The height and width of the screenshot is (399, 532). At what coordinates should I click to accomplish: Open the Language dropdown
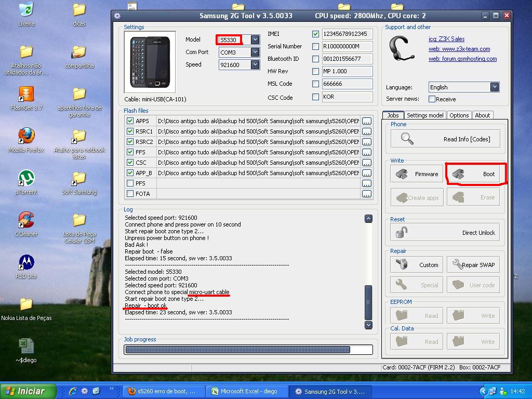click(495, 87)
